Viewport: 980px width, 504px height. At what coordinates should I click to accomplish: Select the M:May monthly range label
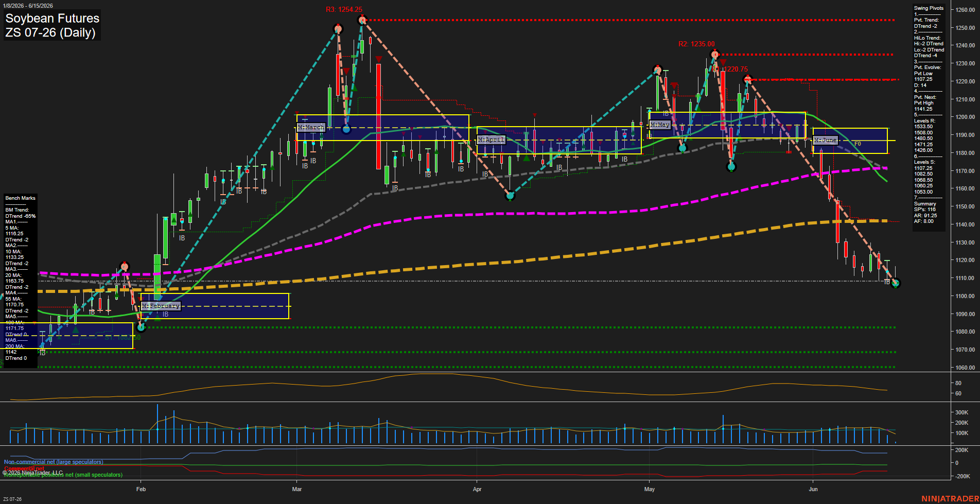point(660,125)
